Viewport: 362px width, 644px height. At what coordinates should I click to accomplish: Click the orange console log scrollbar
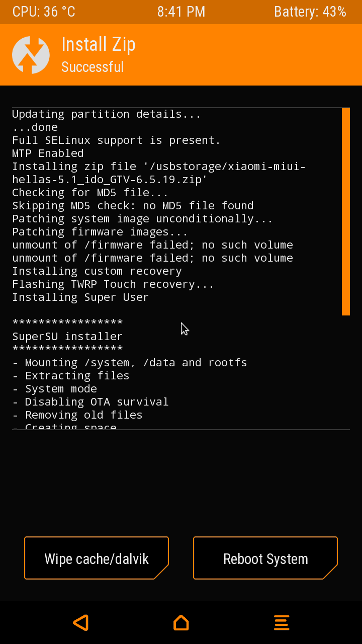click(x=346, y=212)
